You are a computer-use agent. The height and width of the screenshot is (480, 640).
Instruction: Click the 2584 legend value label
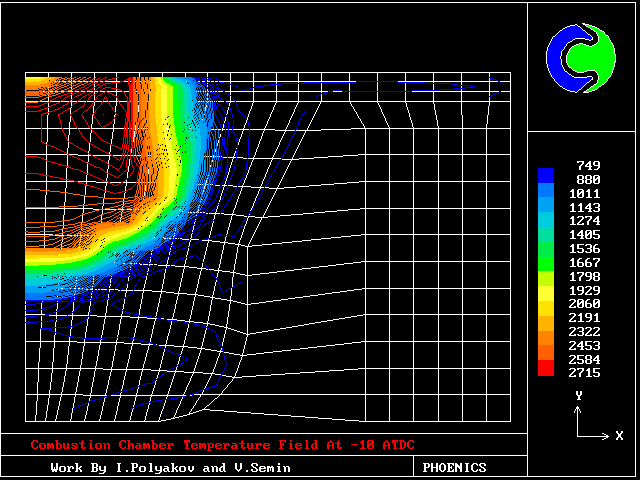[x=583, y=358]
